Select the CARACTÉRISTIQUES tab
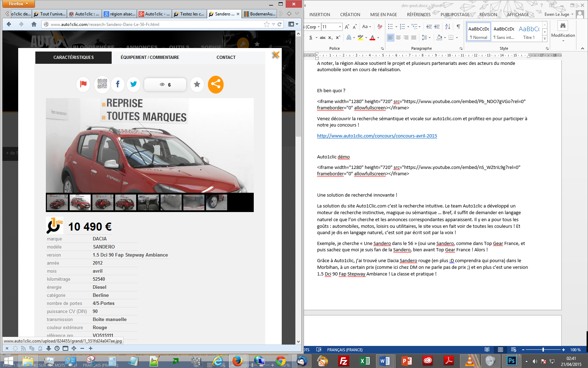588x368 pixels. pos(73,57)
